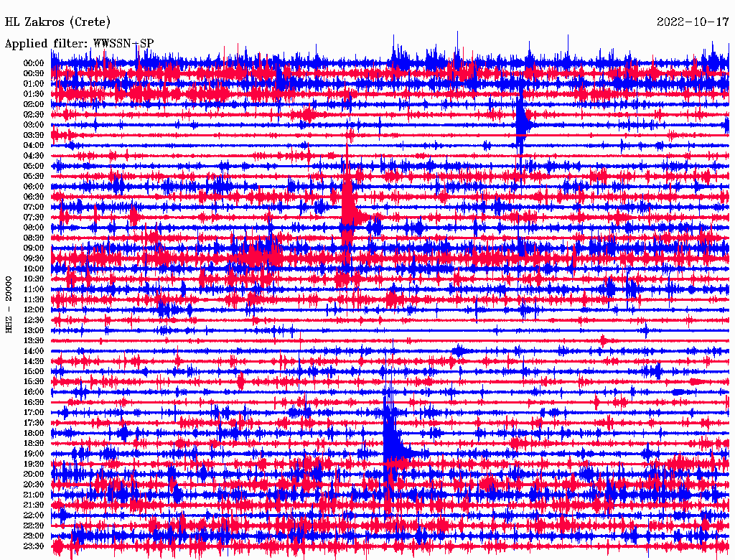Select the 04:30 time label
Image resolution: width=735 pixels, height=560 pixels.
tap(34, 156)
